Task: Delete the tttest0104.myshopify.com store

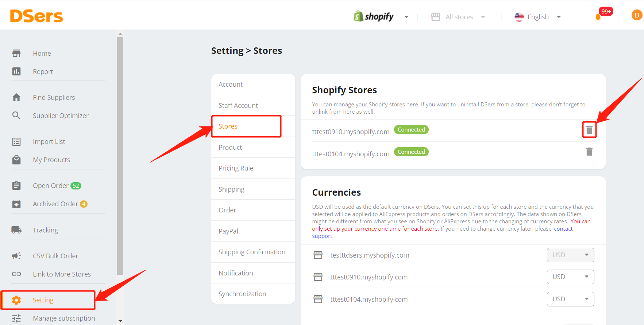Action: 589,151
